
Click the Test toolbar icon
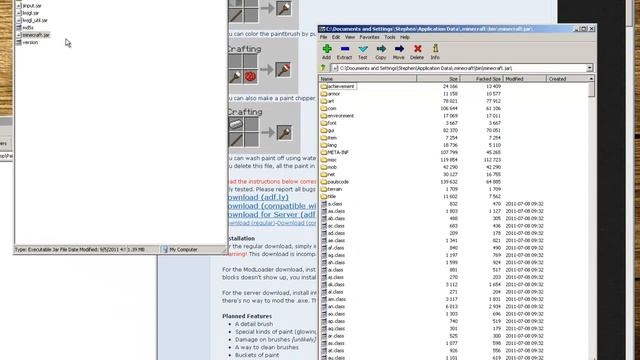point(362,52)
